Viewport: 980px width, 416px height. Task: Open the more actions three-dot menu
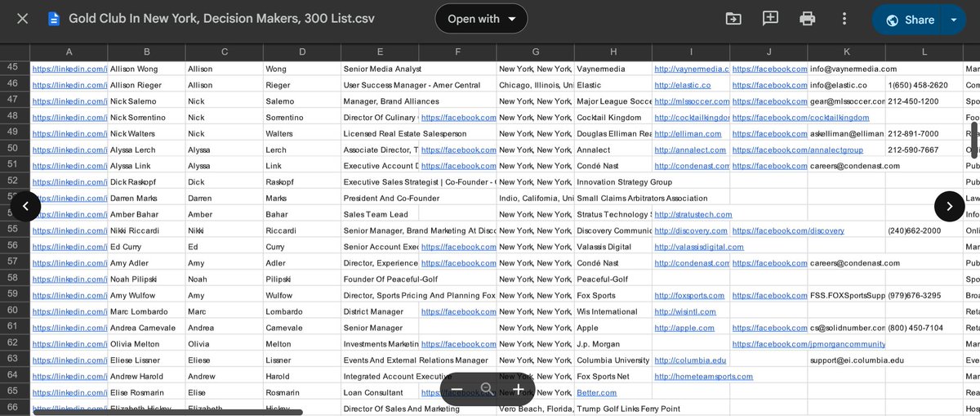click(x=844, y=19)
